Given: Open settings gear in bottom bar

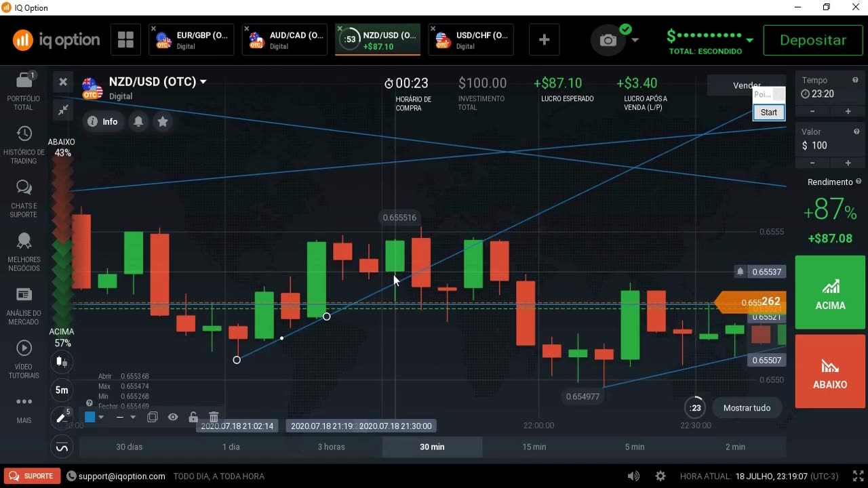Looking at the screenshot, I should click(660, 476).
